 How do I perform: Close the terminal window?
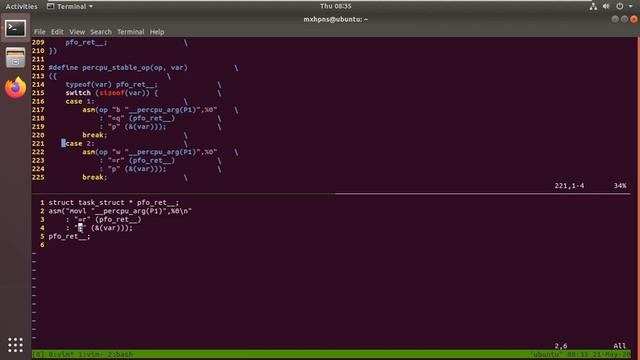tap(633, 19)
